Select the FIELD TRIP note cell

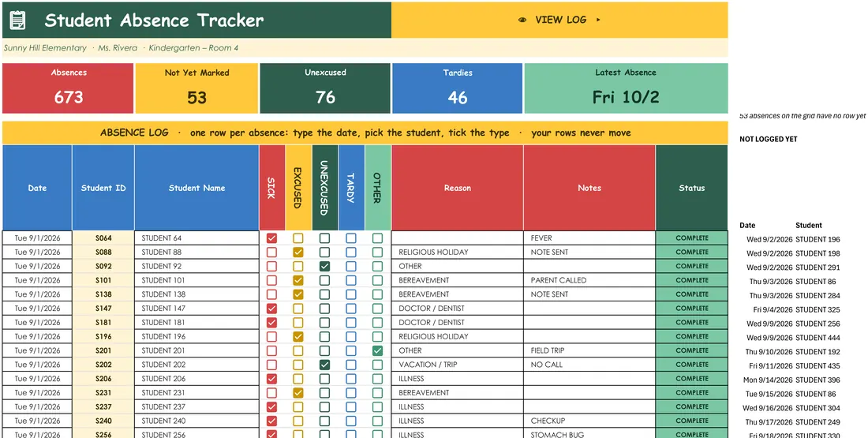pos(589,350)
